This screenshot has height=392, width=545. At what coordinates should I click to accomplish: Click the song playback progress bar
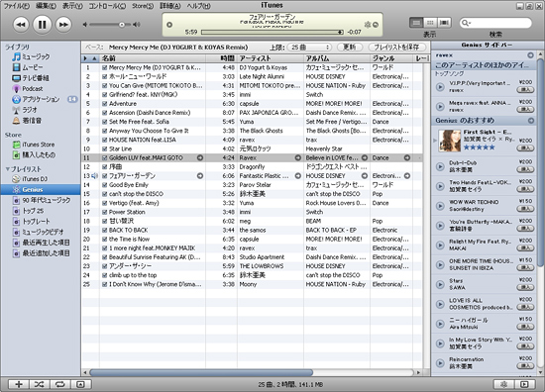272,32
